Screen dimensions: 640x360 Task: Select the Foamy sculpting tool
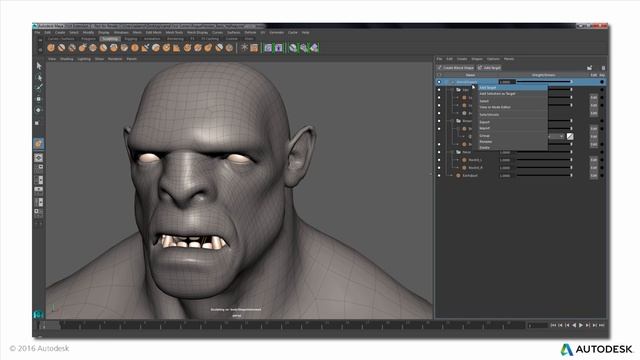pyautogui.click(x=114, y=48)
